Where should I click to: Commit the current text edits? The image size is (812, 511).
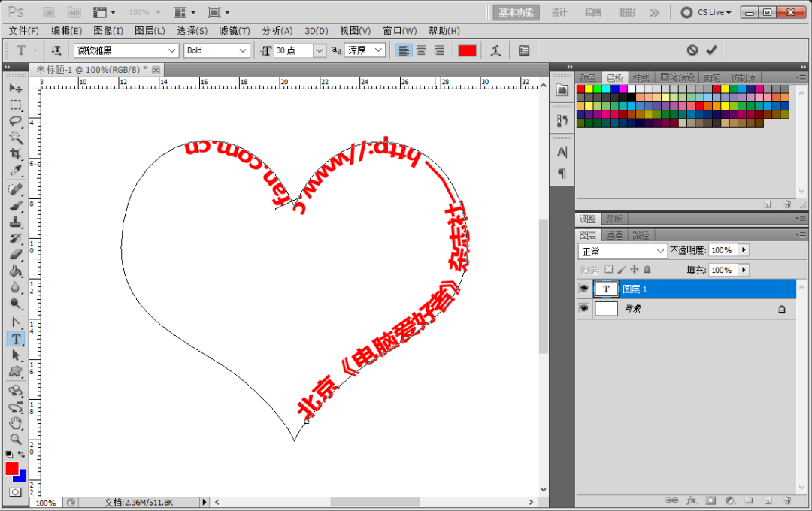[711, 50]
